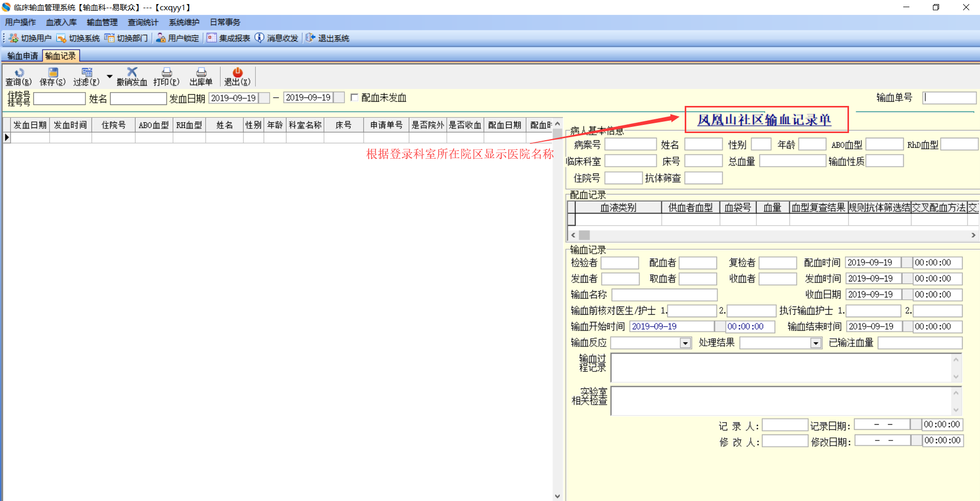The width and height of the screenshot is (980, 501).
Task: Click the 已输注血量 input field
Action: coord(920,343)
